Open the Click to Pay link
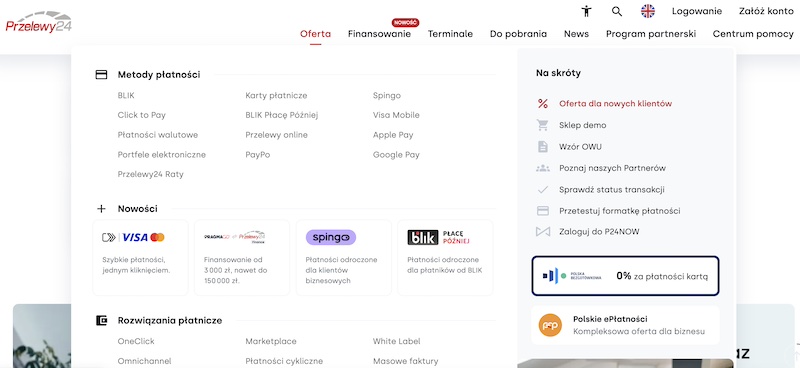 (x=141, y=115)
